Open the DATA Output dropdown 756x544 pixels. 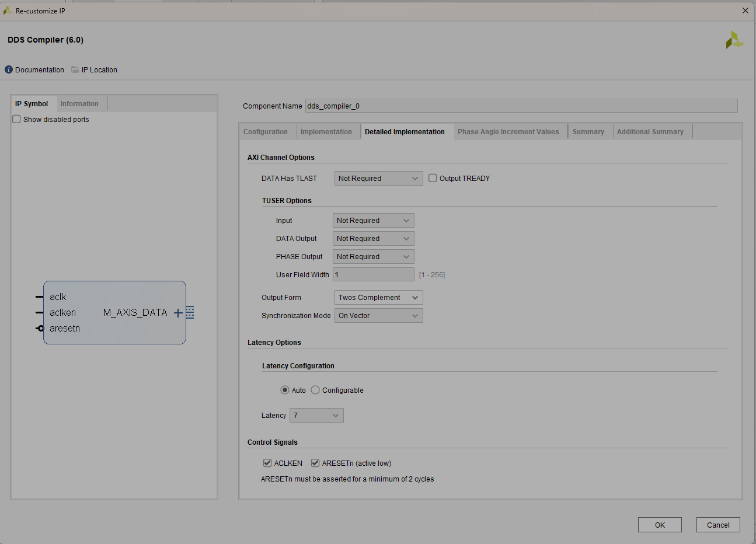tap(374, 239)
